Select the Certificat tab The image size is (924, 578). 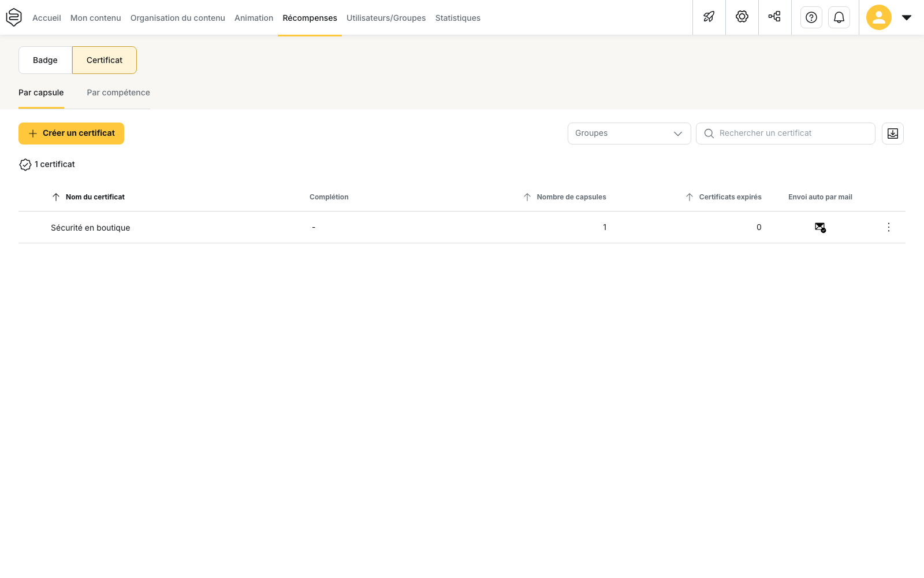105,60
